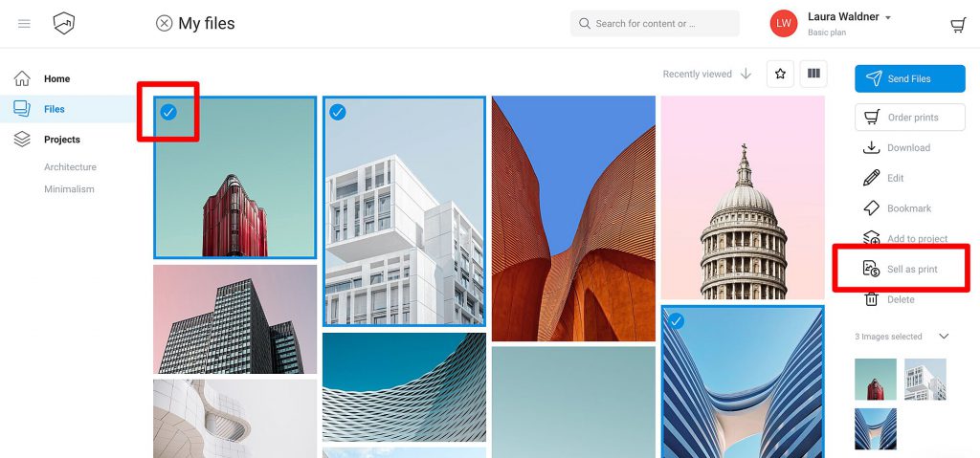Open the Minimalism project
980x458 pixels.
pyautogui.click(x=69, y=188)
